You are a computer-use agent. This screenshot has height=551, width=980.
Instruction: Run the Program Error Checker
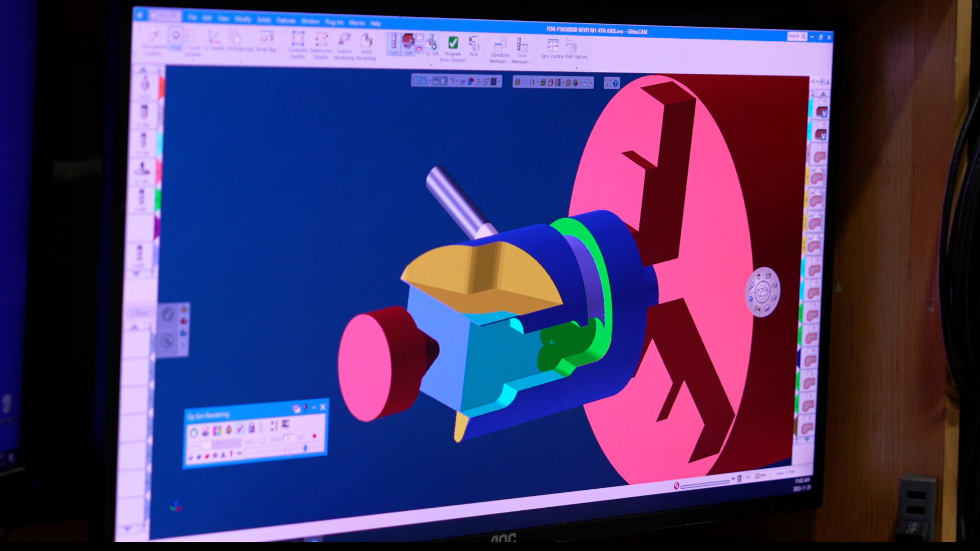[x=453, y=49]
